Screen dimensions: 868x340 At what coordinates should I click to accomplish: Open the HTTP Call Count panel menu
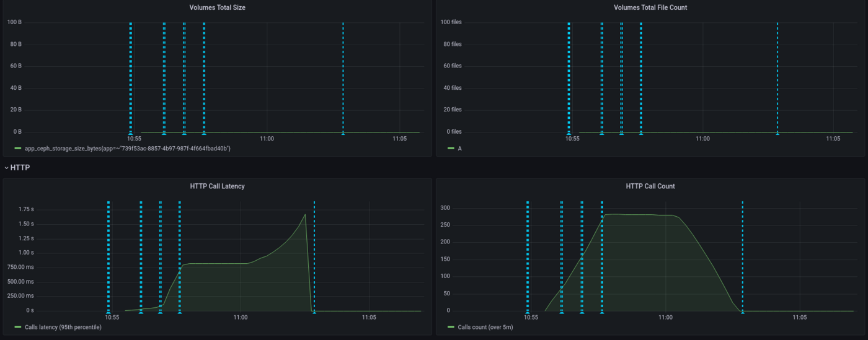click(650, 186)
